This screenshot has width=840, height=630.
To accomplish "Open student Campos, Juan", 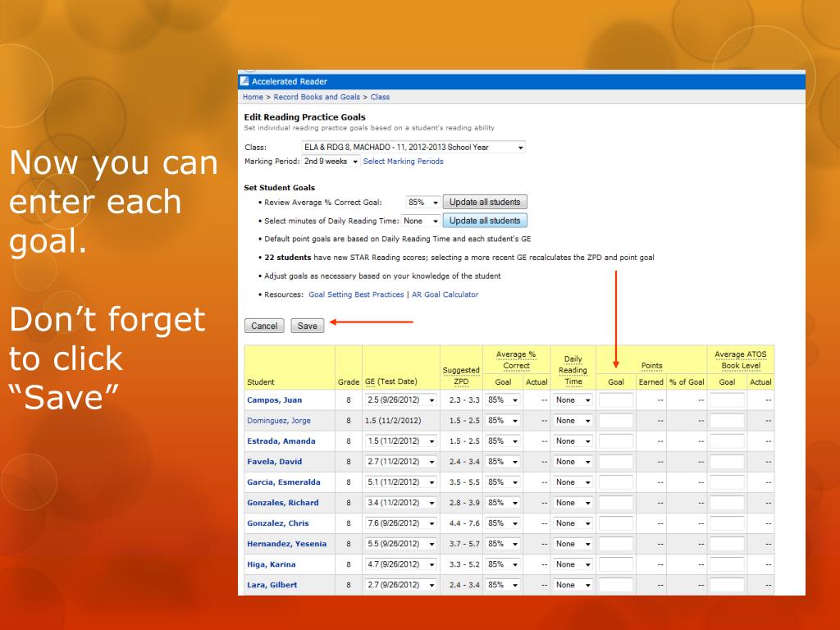I will coord(274,400).
